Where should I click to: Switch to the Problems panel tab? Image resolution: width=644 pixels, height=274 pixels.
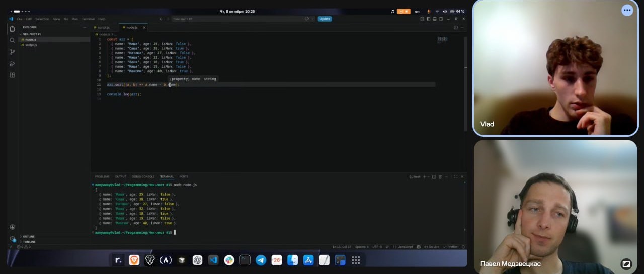coord(102,176)
